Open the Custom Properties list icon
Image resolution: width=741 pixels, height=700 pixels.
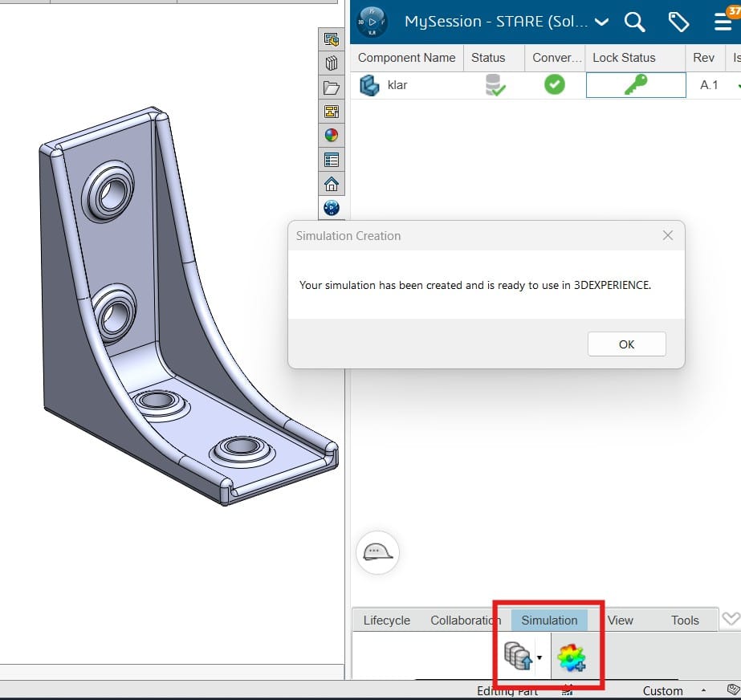[332, 160]
